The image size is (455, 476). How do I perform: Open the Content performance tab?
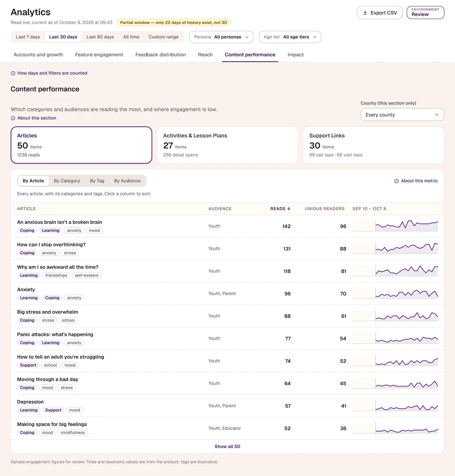[250, 55]
